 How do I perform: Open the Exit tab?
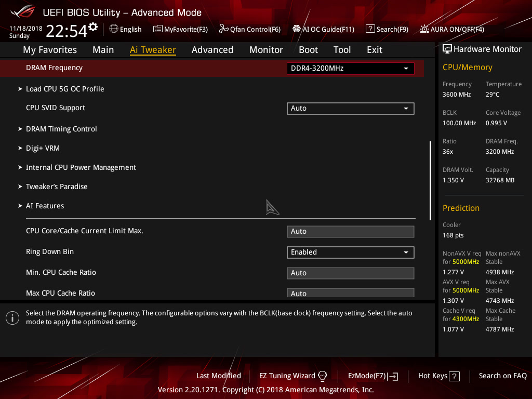tap(375, 50)
